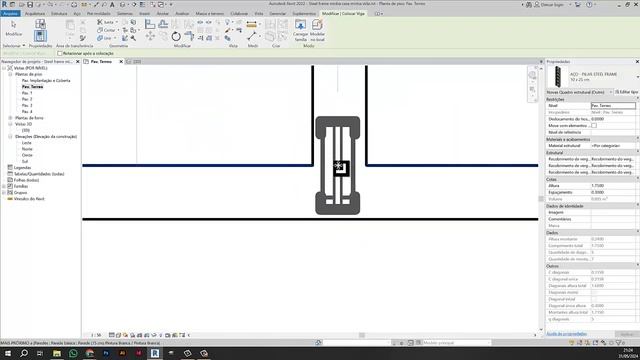Click the Text 'A' icon in quick access toolbar
640x360 pixels.
click(112, 4)
